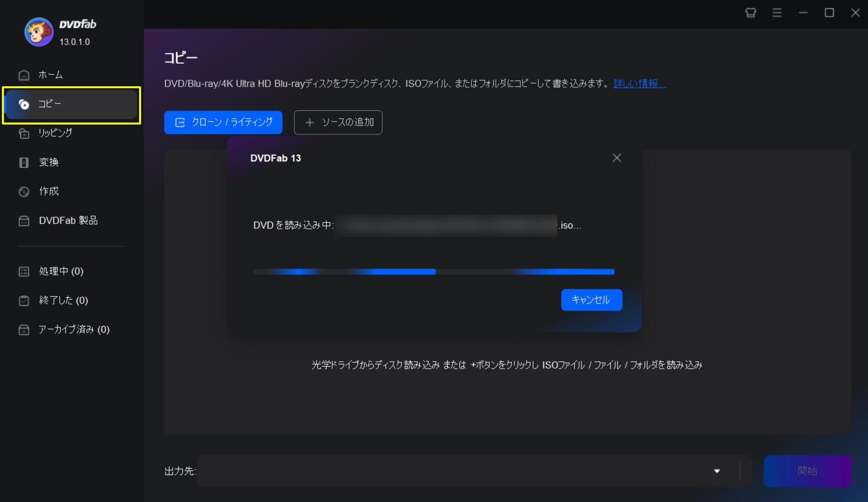Cancel DVD loading with キャンセル

click(x=592, y=300)
